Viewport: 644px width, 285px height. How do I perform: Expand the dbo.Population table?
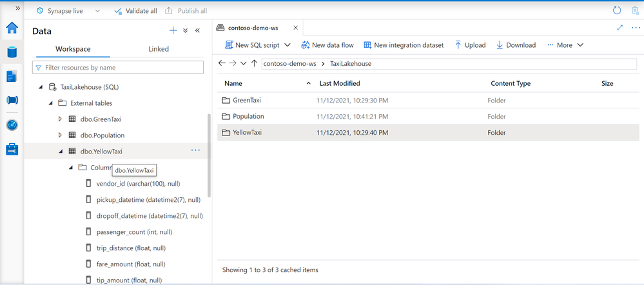point(61,135)
